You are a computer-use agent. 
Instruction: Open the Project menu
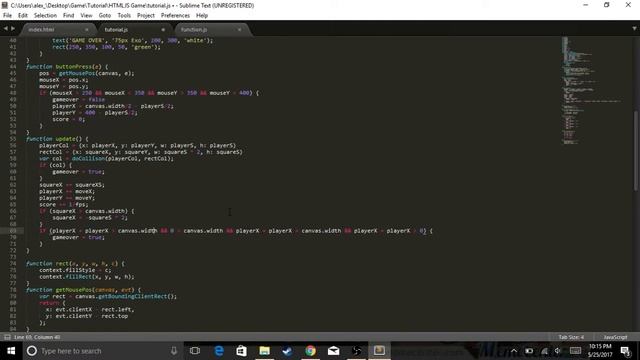[146, 16]
